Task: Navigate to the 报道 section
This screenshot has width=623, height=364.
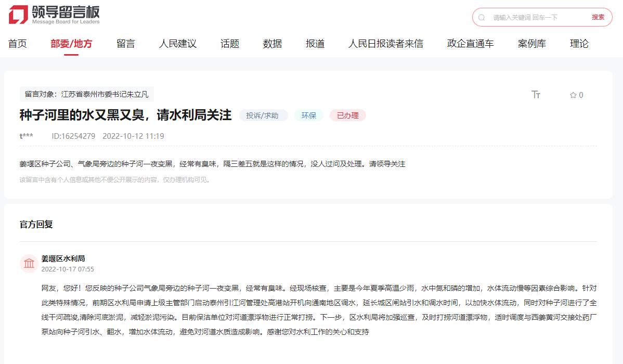Action: [x=315, y=44]
